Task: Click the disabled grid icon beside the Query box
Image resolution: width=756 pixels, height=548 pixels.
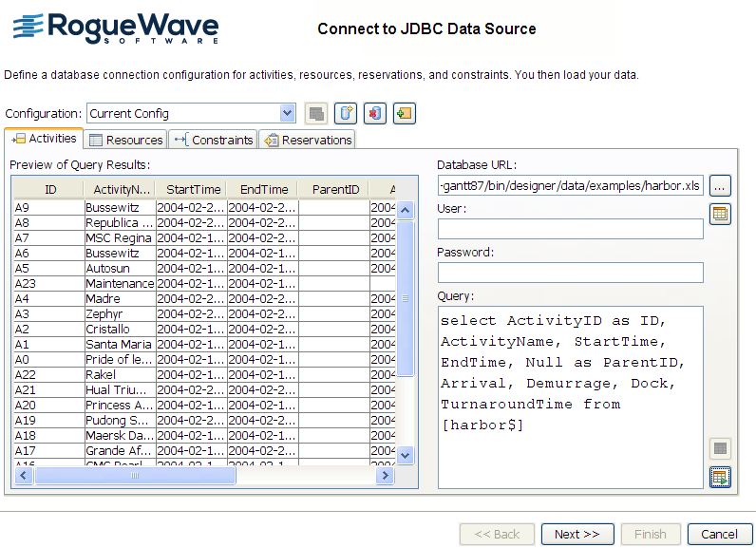Action: 720,448
